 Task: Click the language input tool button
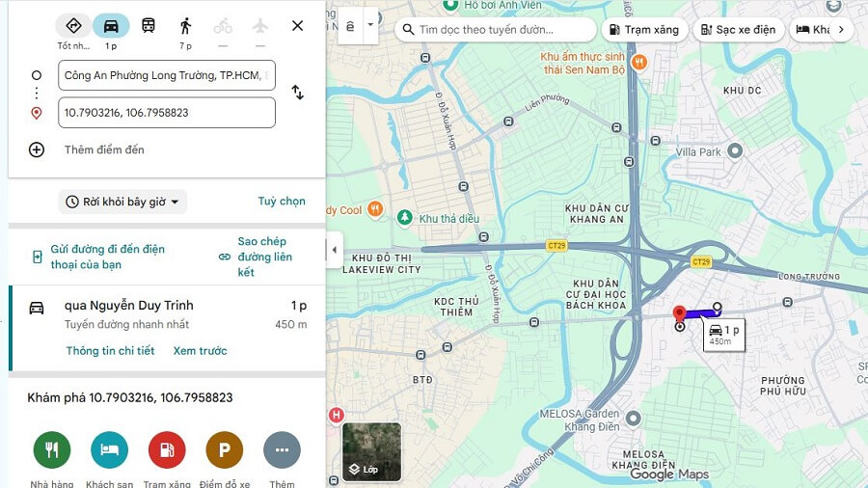pyautogui.click(x=350, y=25)
